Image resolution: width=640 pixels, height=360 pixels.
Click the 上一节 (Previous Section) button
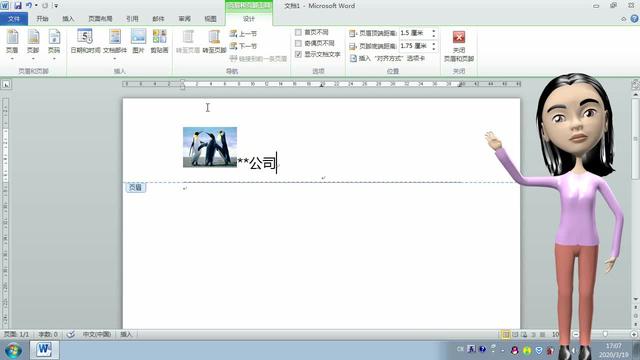(x=243, y=34)
